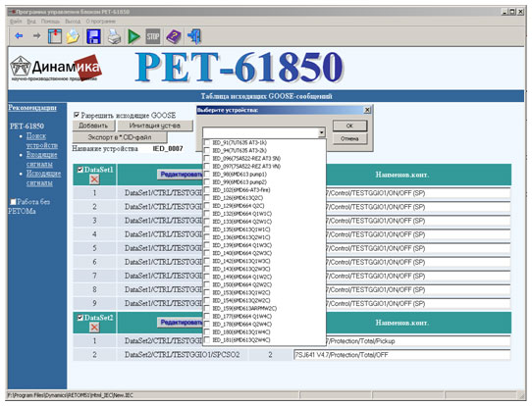
Task: Click the PET-61850 sidebar heading
Action: pyautogui.click(x=27, y=127)
